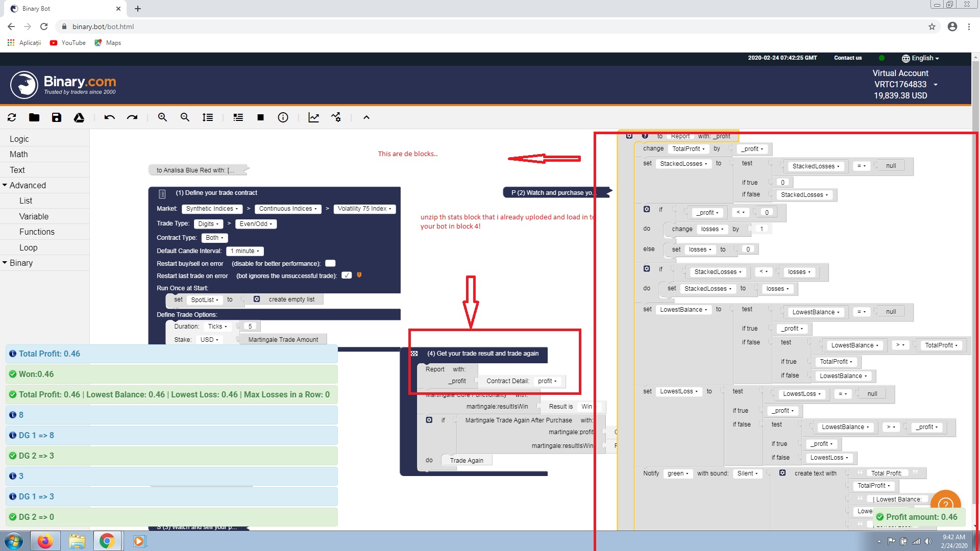
Task: Toggle the orange warning shield badge
Action: (359, 275)
